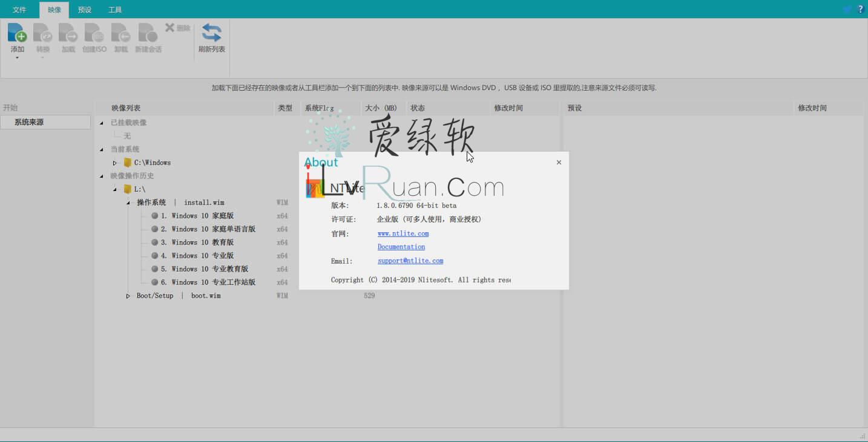Click the 加载 (Load) toolbar icon
Image resolution: width=868 pixels, height=442 pixels.
pyautogui.click(x=68, y=33)
